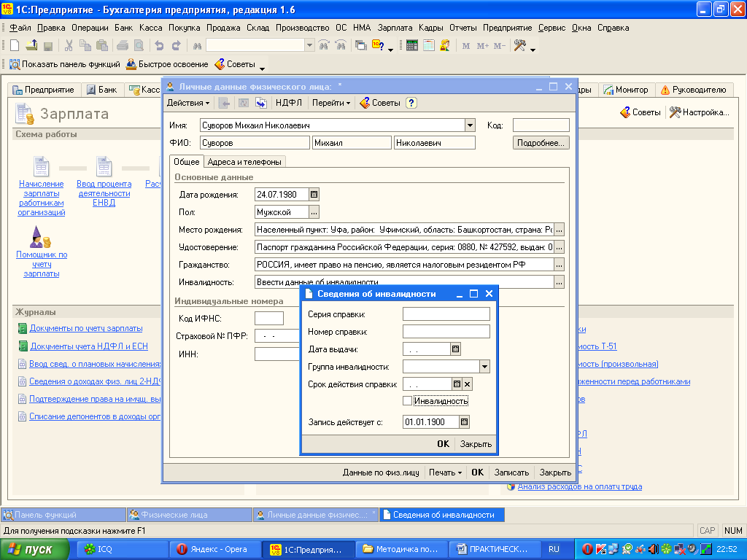This screenshot has height=560, width=747.
Task: Clear the Срок действия справки with X icon
Action: click(x=468, y=384)
